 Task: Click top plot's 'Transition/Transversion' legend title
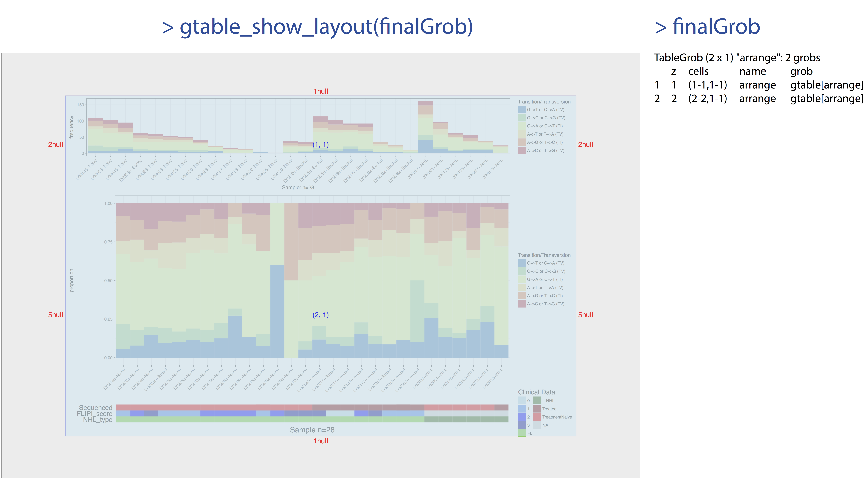[x=544, y=102]
